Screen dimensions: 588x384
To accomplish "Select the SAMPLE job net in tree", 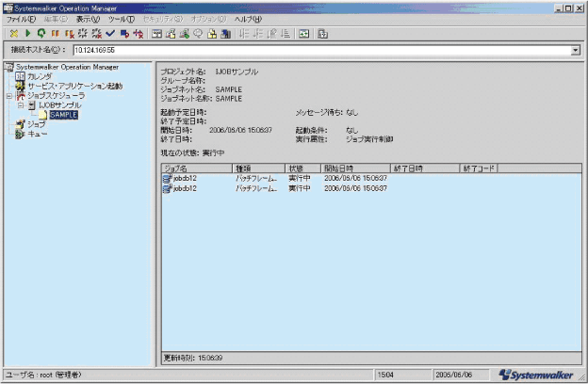I will coord(63,115).
